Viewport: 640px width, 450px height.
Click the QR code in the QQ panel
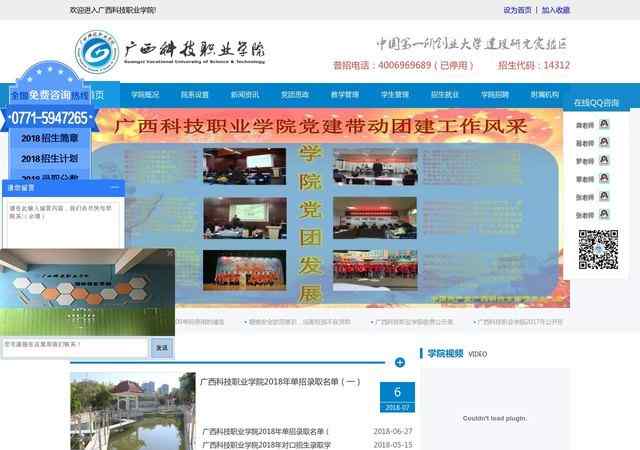tap(598, 250)
